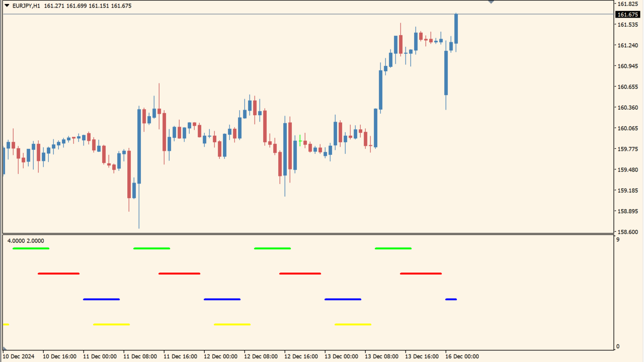Click the 11 Dec 16:00 time label
The image size is (644, 362).
[x=181, y=356]
